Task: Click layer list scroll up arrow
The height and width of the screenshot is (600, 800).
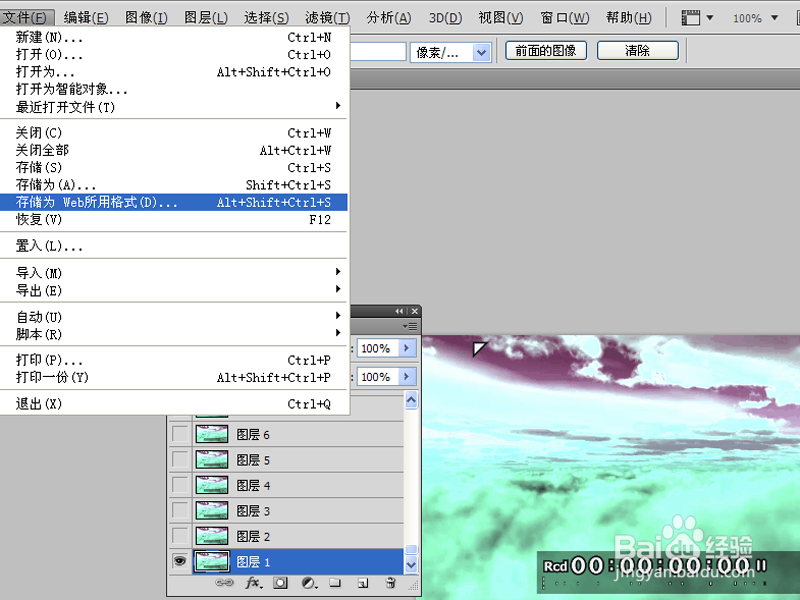Action: [x=411, y=400]
